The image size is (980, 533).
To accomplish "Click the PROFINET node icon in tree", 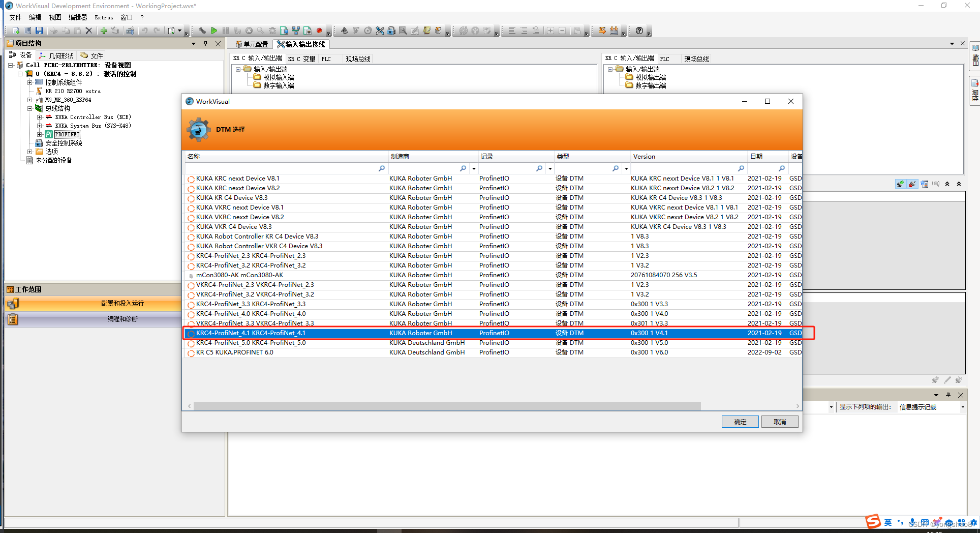I will pos(49,134).
